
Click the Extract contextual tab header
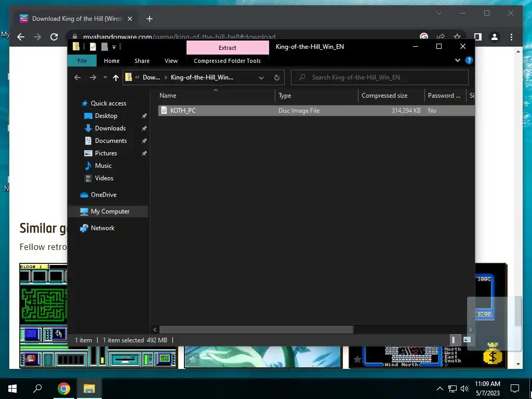228,47
